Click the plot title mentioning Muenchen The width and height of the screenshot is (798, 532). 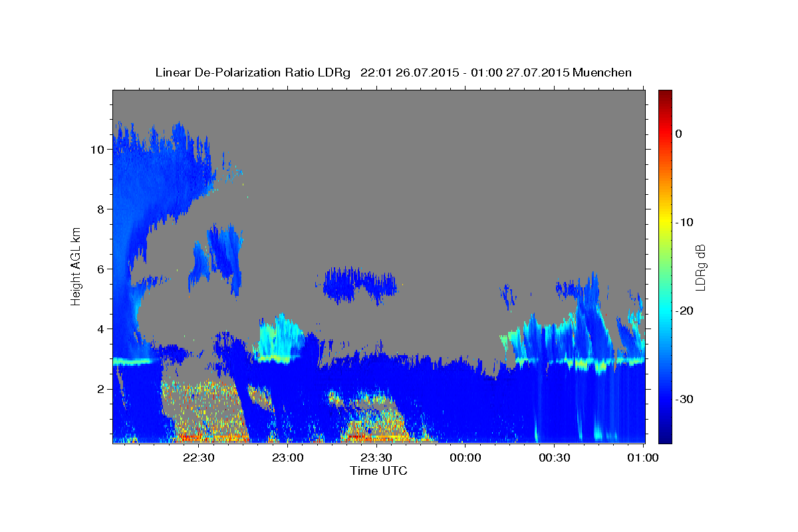393,72
